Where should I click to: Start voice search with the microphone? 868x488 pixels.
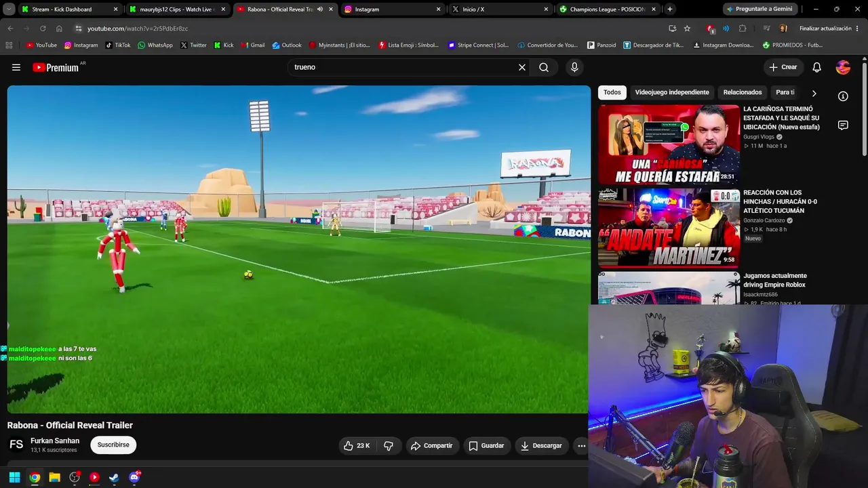click(574, 67)
